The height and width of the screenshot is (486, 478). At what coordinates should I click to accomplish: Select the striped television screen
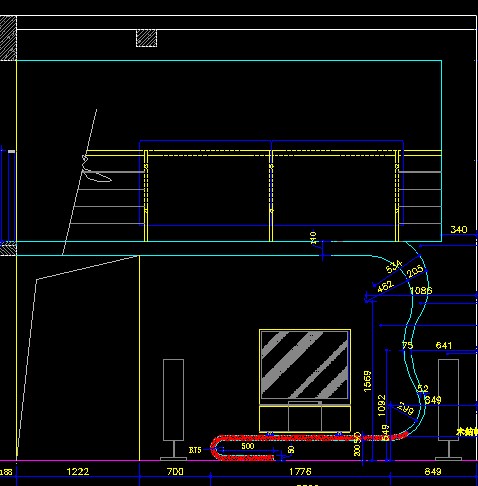305,364
